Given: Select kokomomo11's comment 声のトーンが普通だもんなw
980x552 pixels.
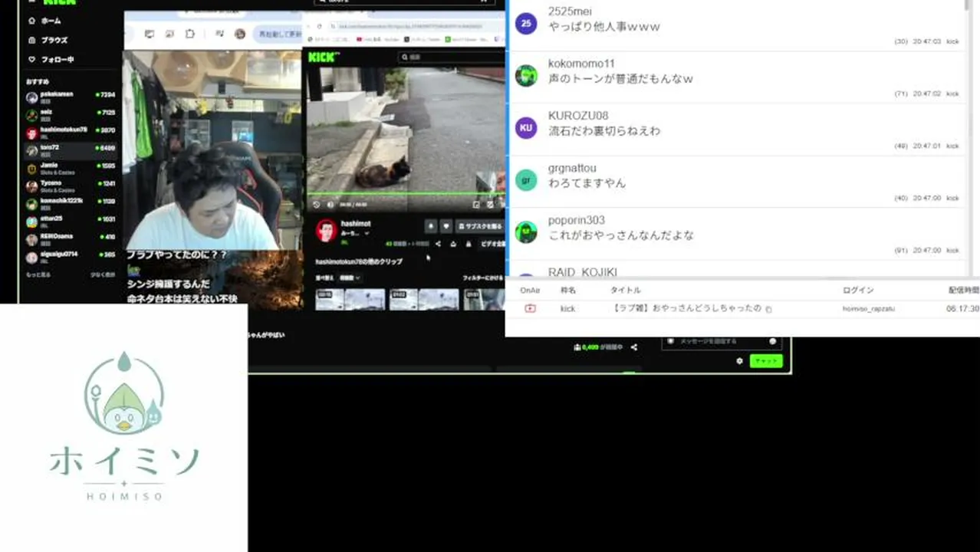Looking at the screenshot, I should [621, 79].
